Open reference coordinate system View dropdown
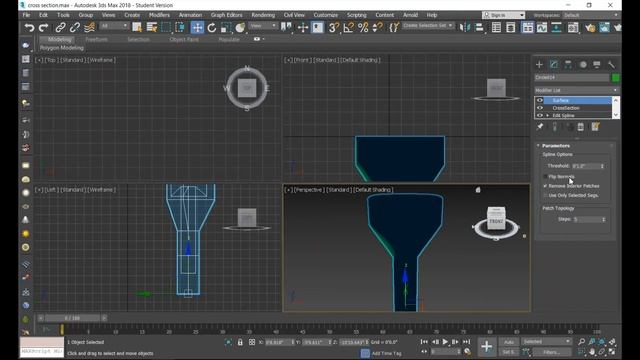Screen dimensions: 640x360 [x=263, y=26]
